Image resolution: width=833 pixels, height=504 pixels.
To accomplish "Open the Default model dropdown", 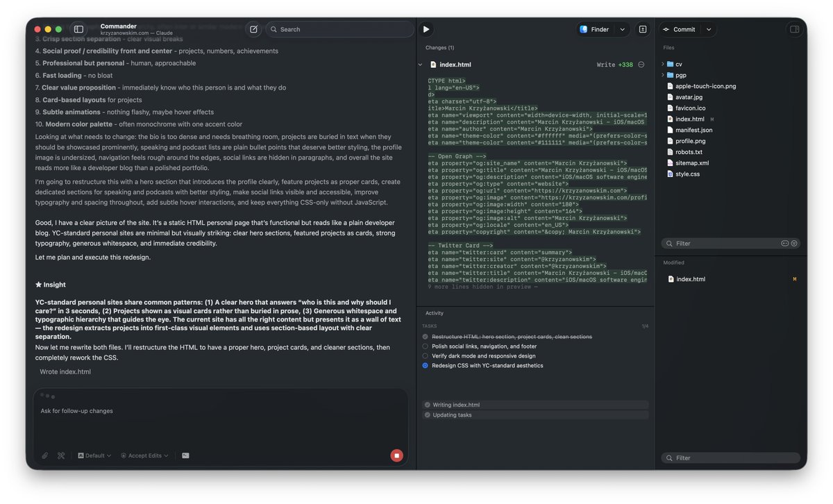I will (x=95, y=456).
